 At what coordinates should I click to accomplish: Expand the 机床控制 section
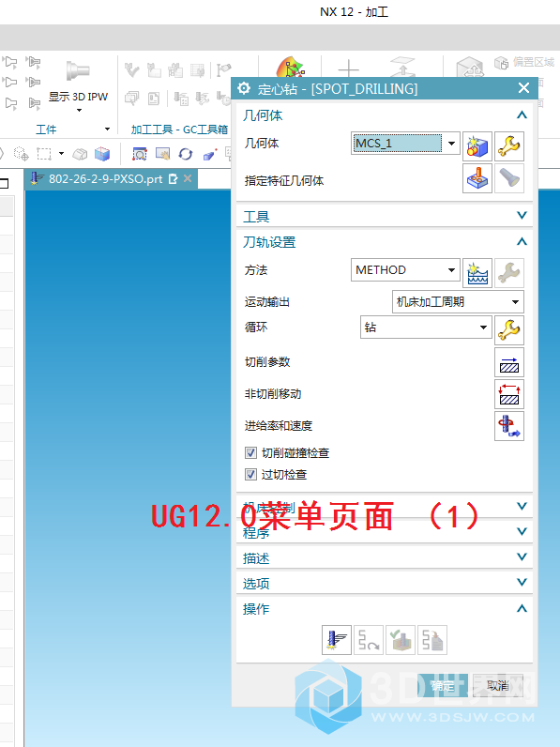[522, 507]
